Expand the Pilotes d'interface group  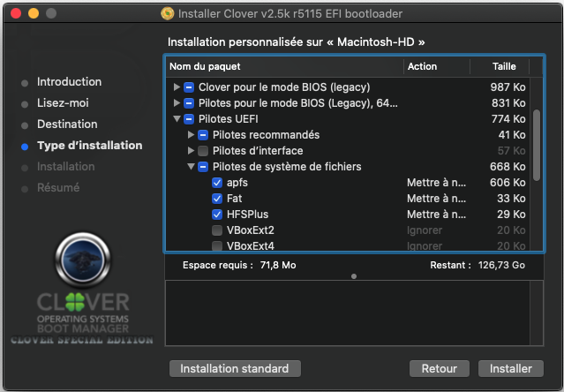tap(191, 151)
